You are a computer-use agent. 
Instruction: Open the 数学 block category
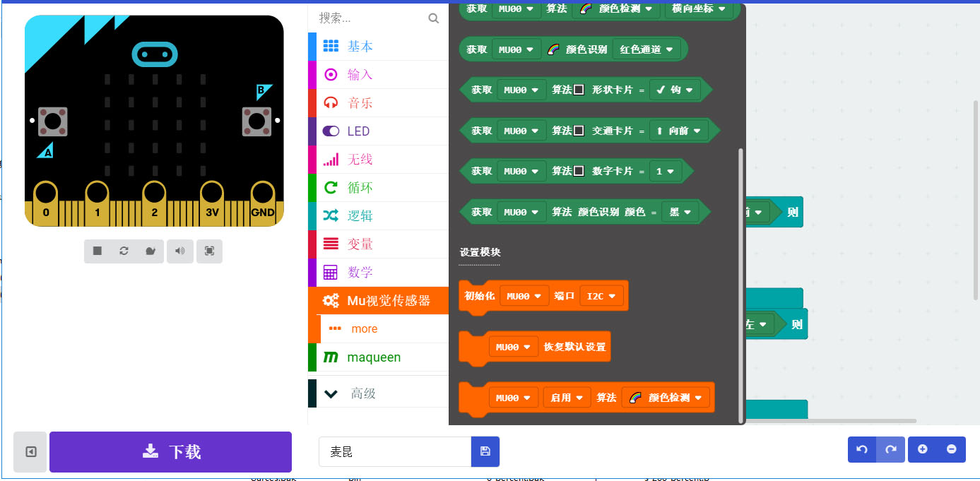point(378,273)
